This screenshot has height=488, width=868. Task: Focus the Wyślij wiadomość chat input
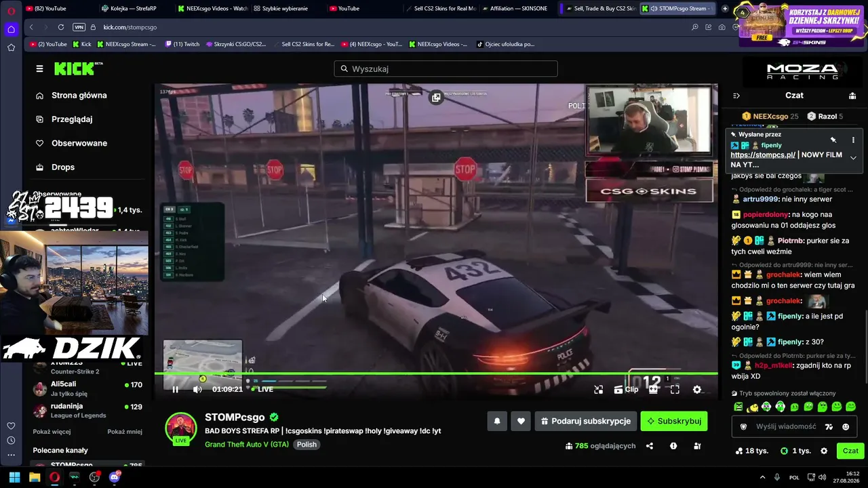786,426
